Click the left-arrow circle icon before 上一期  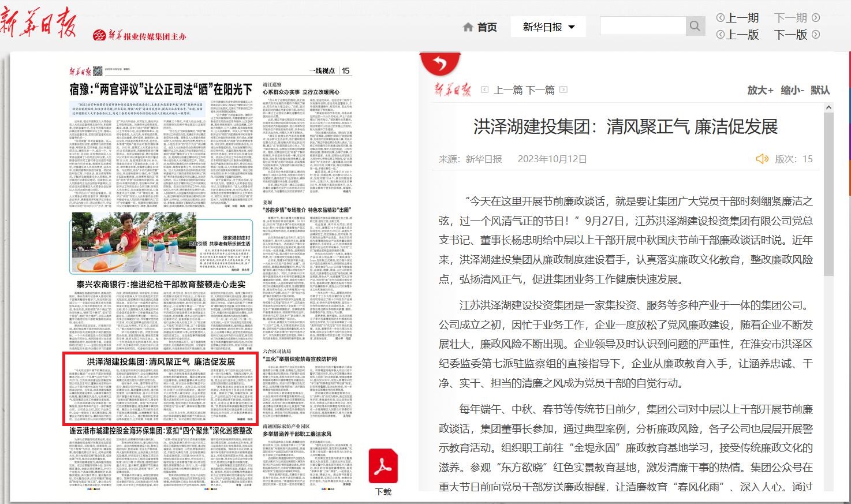(x=721, y=18)
